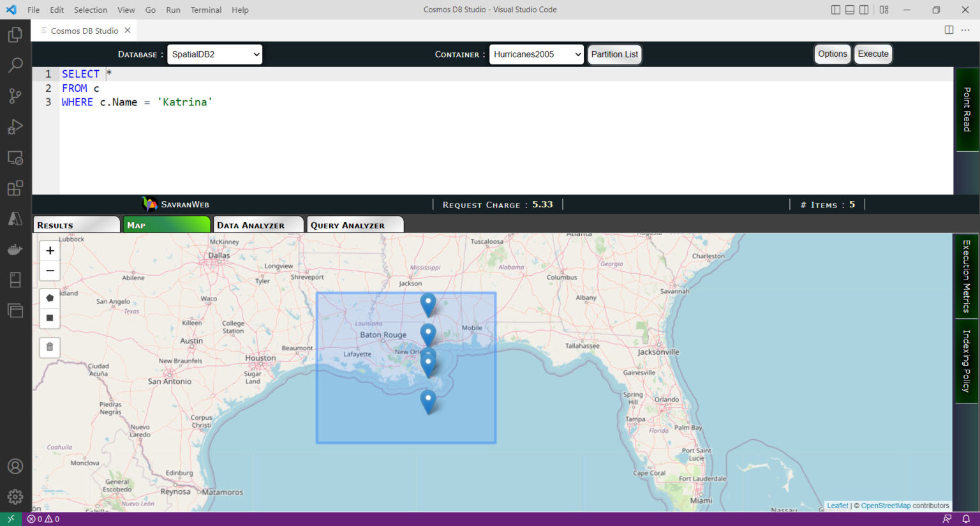980x526 pixels.
Task: Execute the Katrina query
Action: coord(873,54)
